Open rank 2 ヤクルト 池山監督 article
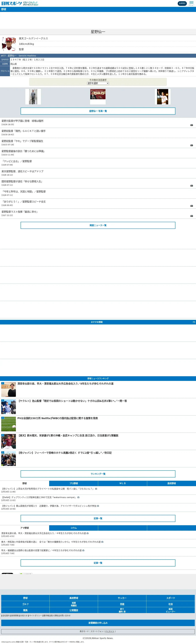 (x=72, y=401)
